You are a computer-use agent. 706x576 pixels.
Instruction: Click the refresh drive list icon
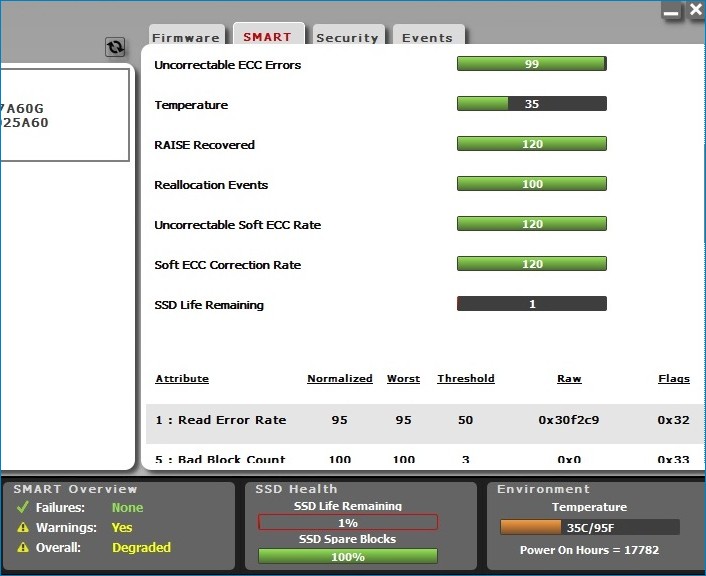point(115,47)
